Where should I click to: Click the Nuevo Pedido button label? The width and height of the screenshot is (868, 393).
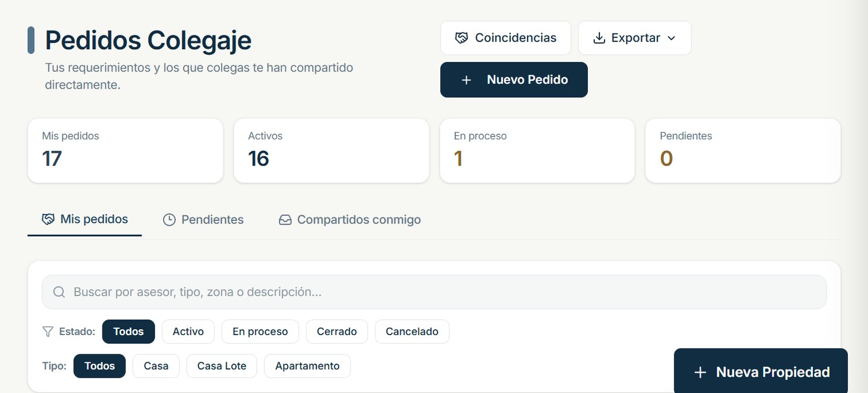pyautogui.click(x=527, y=80)
